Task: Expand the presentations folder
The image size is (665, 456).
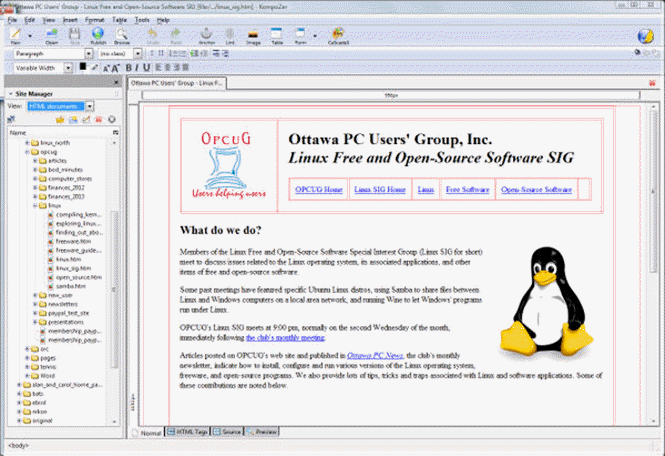Action: pyautogui.click(x=35, y=322)
